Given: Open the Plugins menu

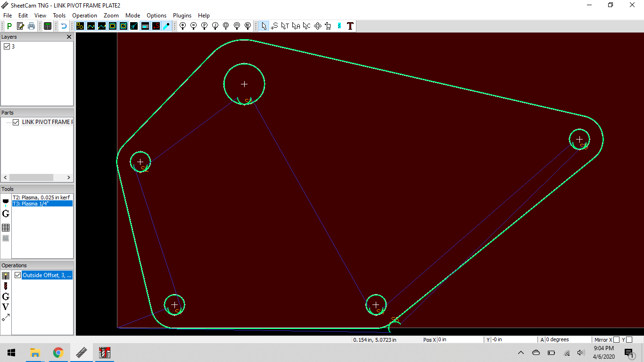Looking at the screenshot, I should [182, 16].
